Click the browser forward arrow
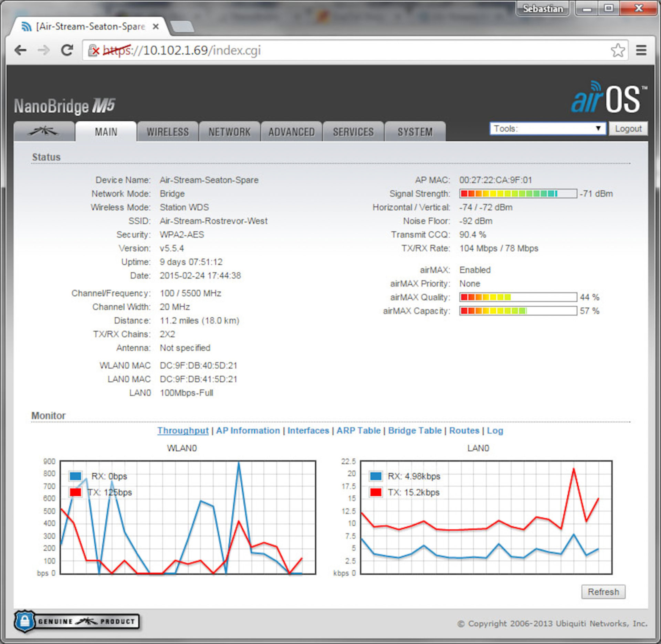The height and width of the screenshot is (644, 661). click(44, 50)
